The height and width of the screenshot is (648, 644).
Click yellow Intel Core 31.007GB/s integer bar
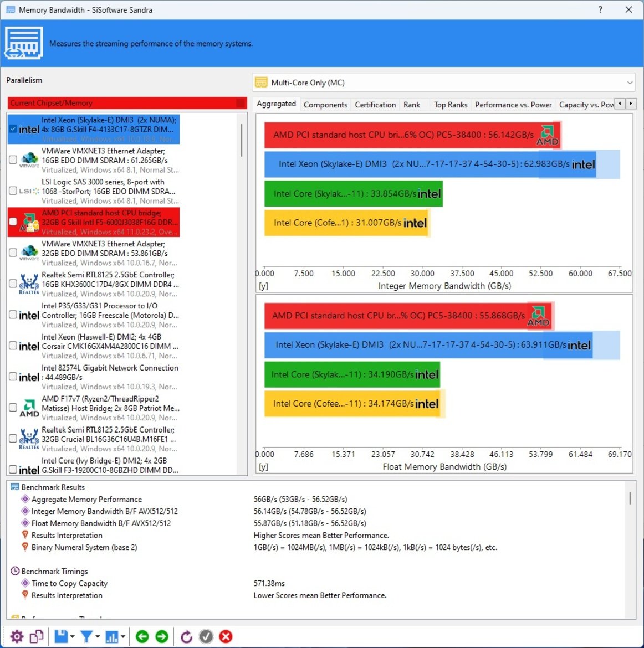[x=346, y=223]
